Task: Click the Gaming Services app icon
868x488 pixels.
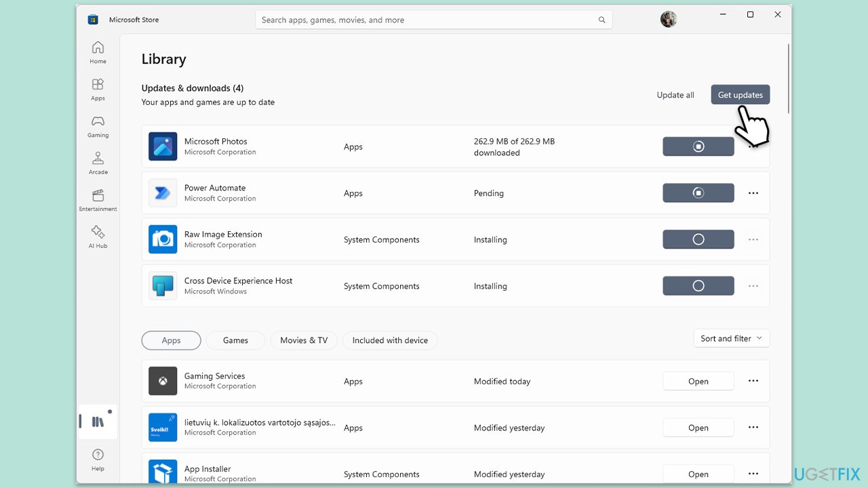Action: coord(163,381)
